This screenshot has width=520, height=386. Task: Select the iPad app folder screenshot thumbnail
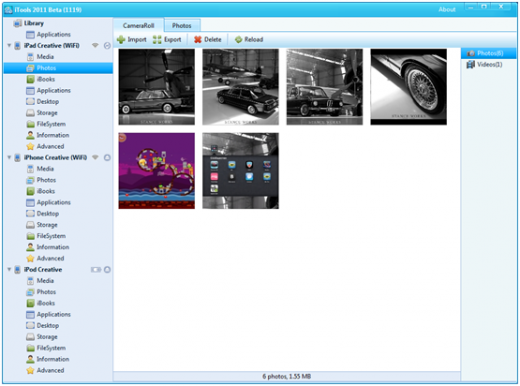(241, 171)
